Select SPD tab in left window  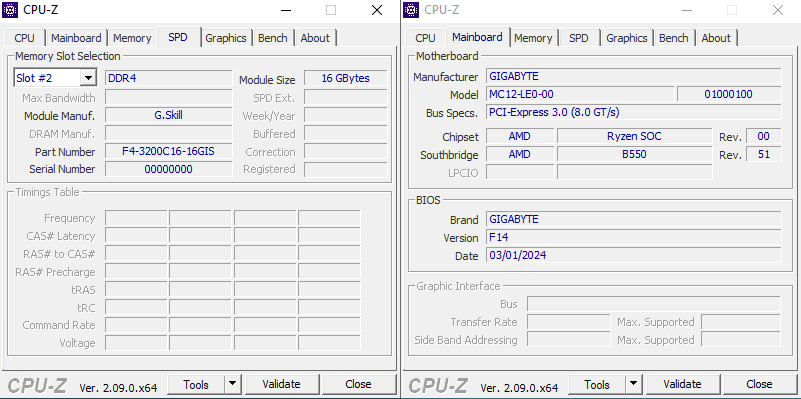pos(178,37)
